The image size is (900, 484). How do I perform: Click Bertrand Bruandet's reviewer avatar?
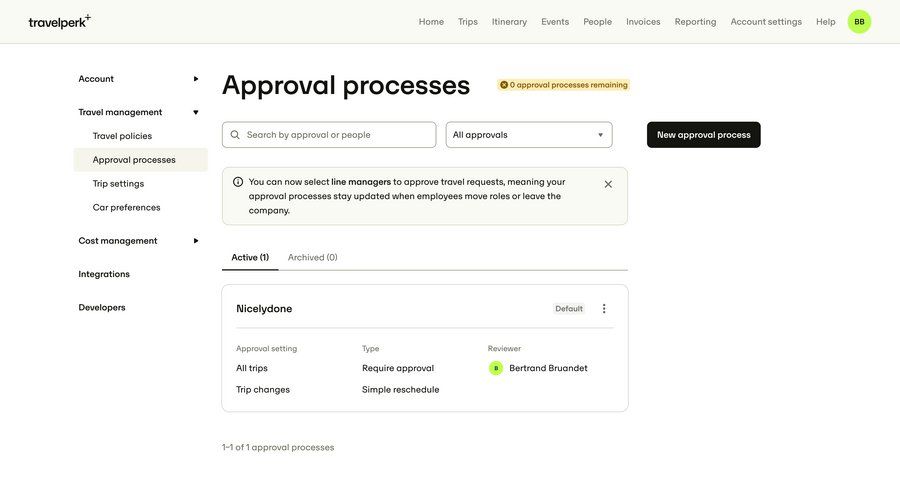[x=496, y=368]
